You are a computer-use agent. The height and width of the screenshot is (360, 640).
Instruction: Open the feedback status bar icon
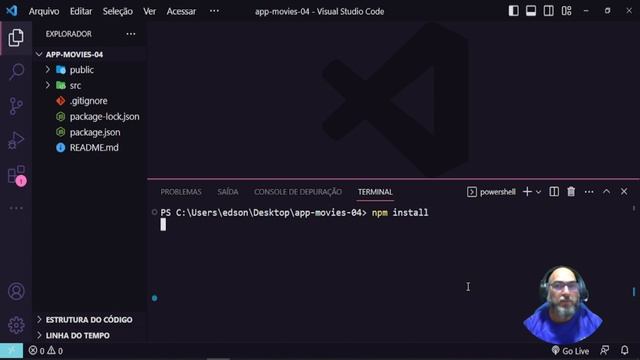pos(604,350)
